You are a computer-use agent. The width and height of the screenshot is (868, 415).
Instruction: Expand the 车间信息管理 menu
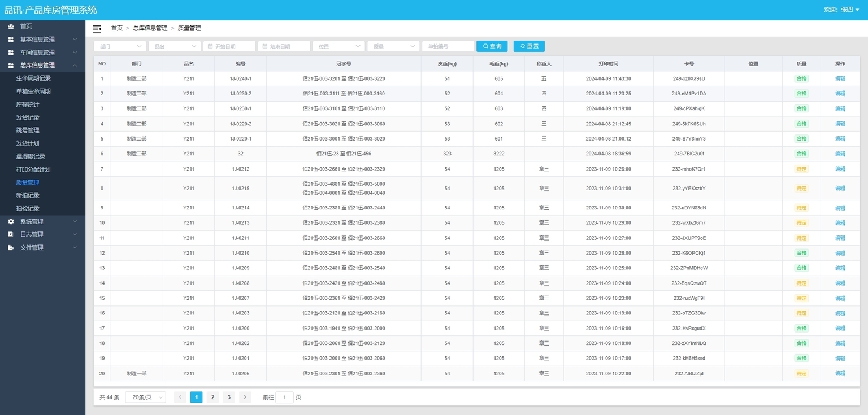click(x=42, y=53)
